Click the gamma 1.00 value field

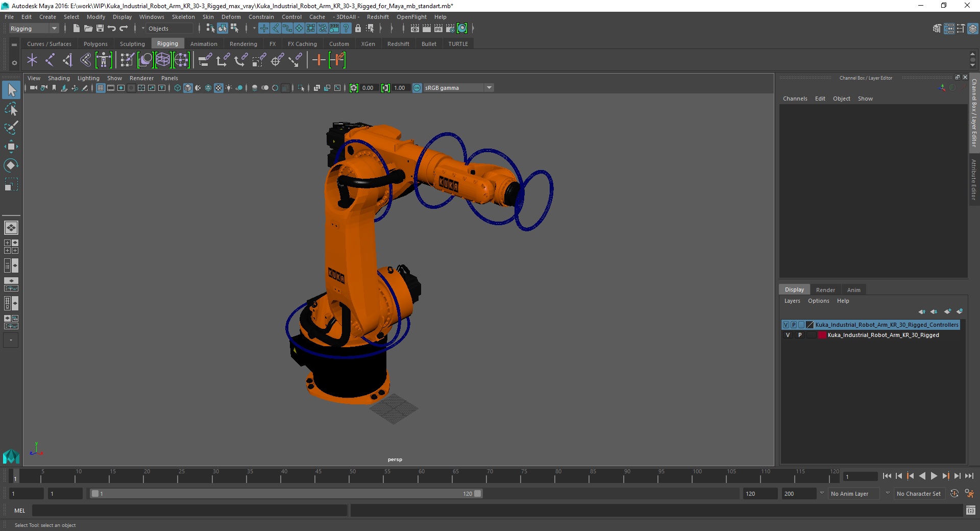tap(400, 88)
